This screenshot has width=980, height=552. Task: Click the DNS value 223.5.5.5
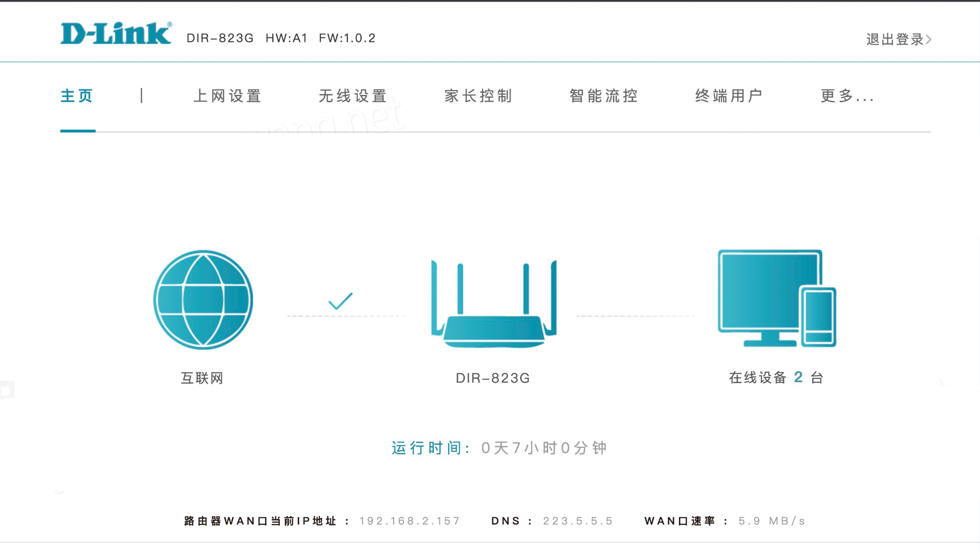click(578, 521)
